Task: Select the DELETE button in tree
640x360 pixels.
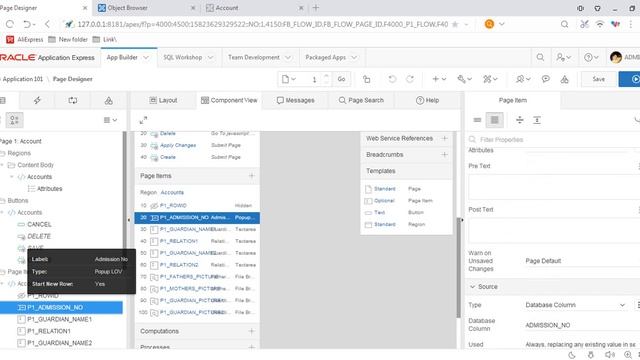Action: pyautogui.click(x=39, y=236)
